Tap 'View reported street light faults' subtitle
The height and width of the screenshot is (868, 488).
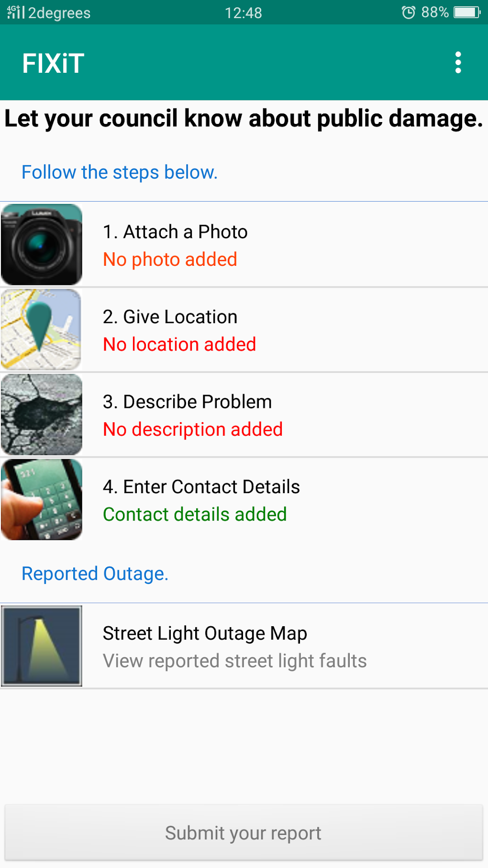[234, 661]
